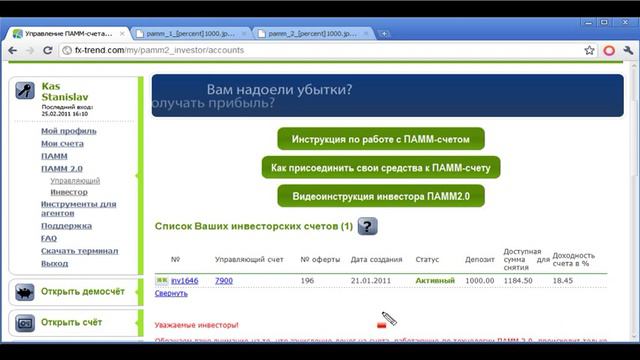This screenshot has width=640, height=360.
Task: Click Как присоединить свои средства button
Action: (x=381, y=167)
